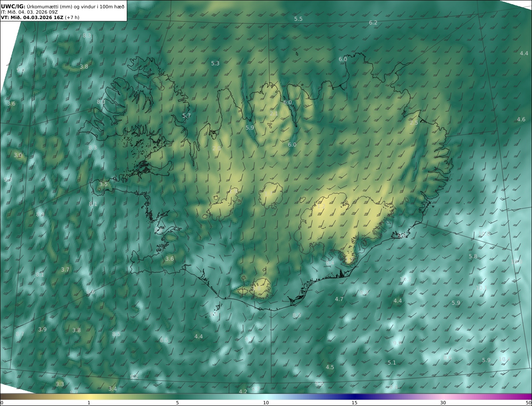Viewport: 532px width, 406px height.
Task: Click the precipitation value 4.6
Action: [x=521, y=120]
